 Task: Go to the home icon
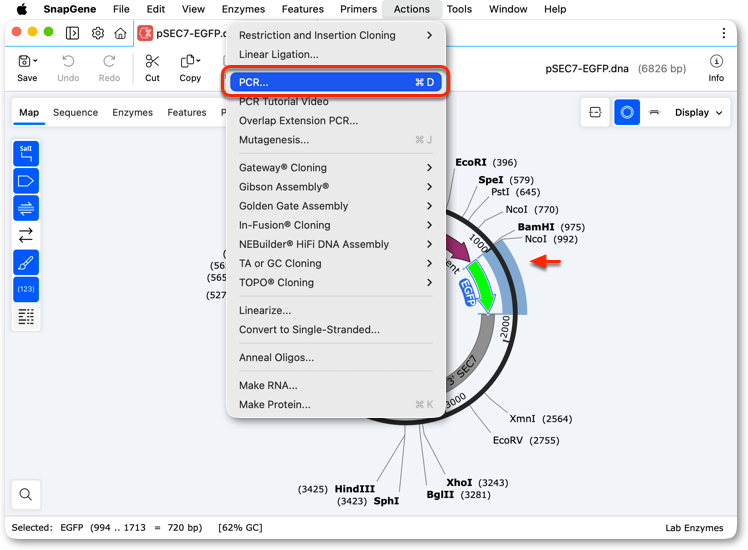point(120,33)
